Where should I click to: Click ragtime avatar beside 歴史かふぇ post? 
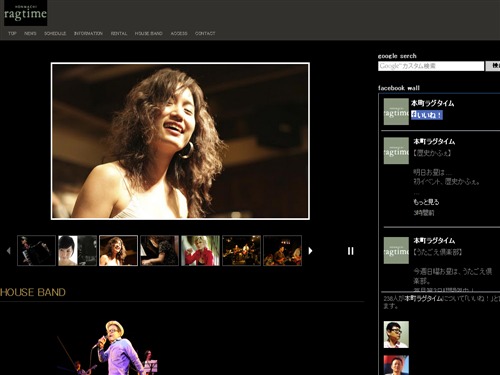pyautogui.click(x=396, y=151)
